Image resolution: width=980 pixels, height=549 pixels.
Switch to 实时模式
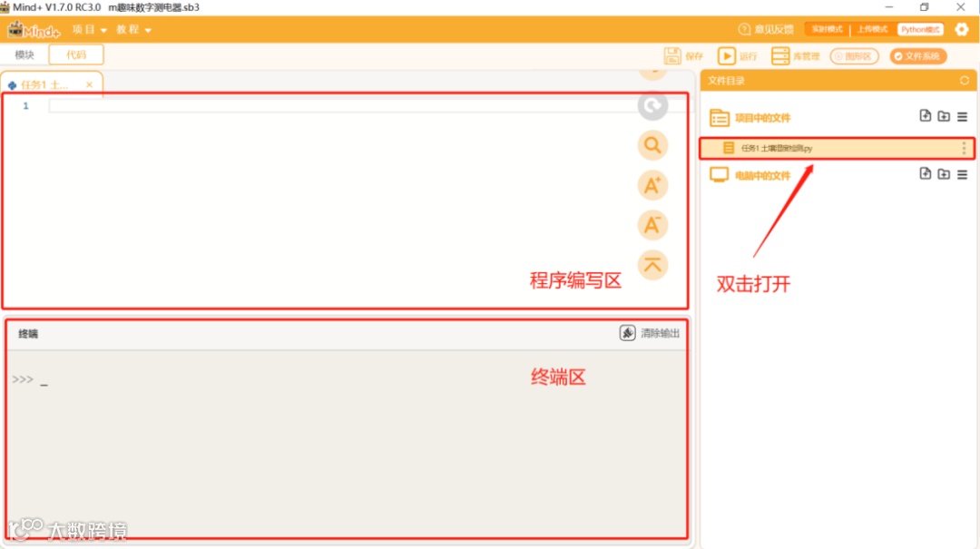pos(827,29)
